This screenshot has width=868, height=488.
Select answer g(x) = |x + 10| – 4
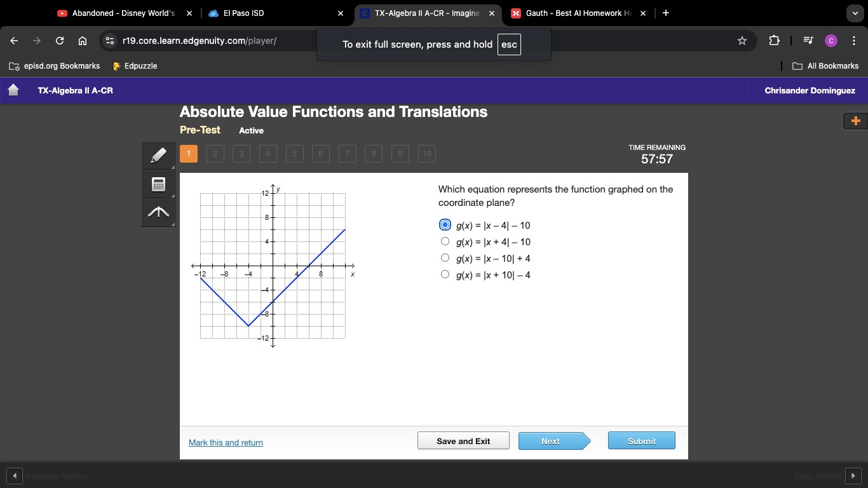click(x=445, y=274)
